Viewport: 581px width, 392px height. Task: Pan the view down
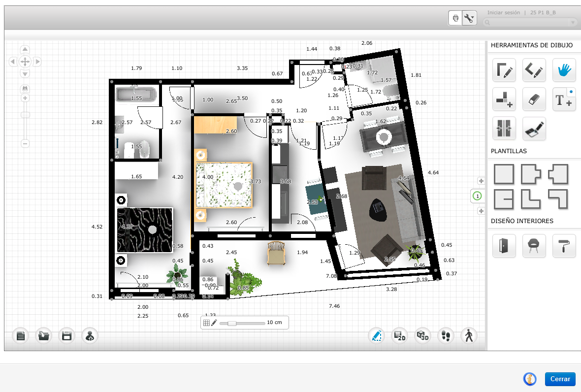click(x=25, y=74)
